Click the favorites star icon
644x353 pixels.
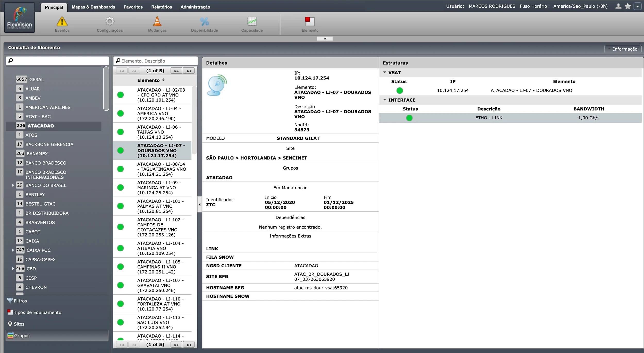point(628,6)
